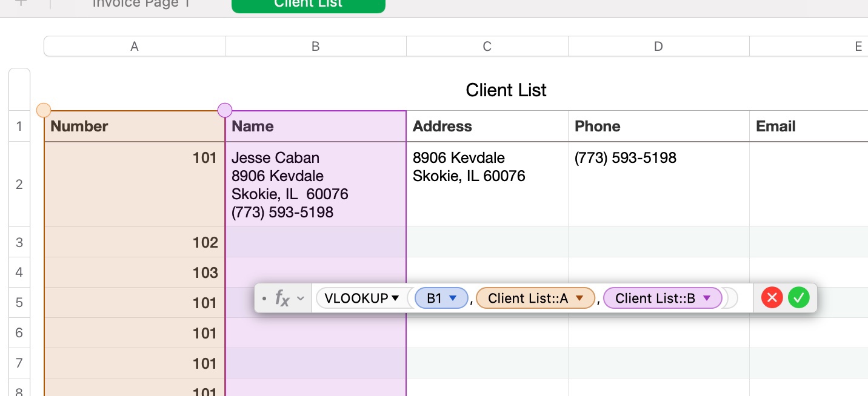868x396 pixels.
Task: Click the fx function icon
Action: 282,298
